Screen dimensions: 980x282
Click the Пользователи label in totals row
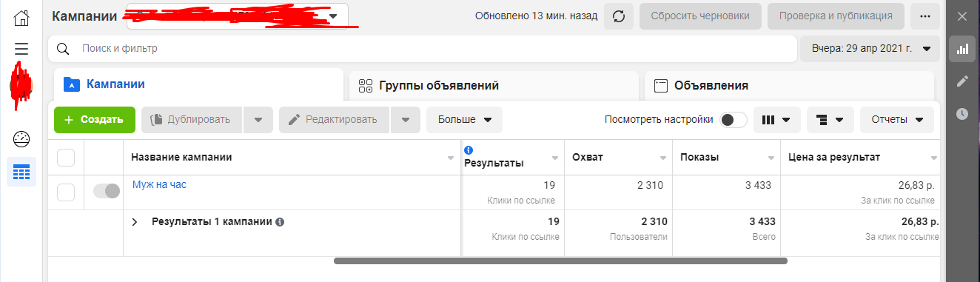(639, 237)
